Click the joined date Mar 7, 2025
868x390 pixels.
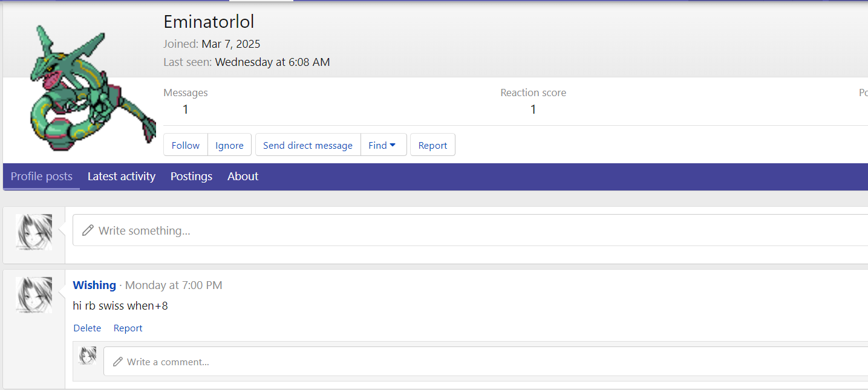click(x=231, y=44)
